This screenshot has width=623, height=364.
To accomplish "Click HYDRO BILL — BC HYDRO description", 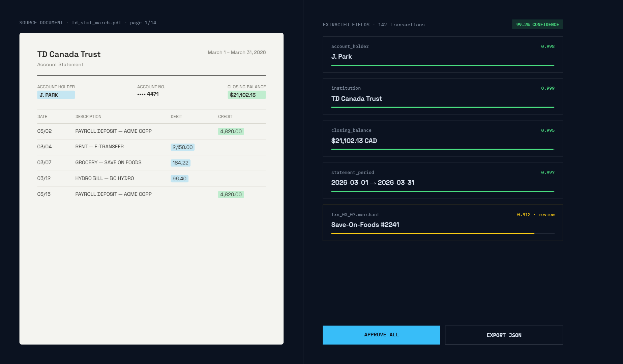I will click(105, 178).
